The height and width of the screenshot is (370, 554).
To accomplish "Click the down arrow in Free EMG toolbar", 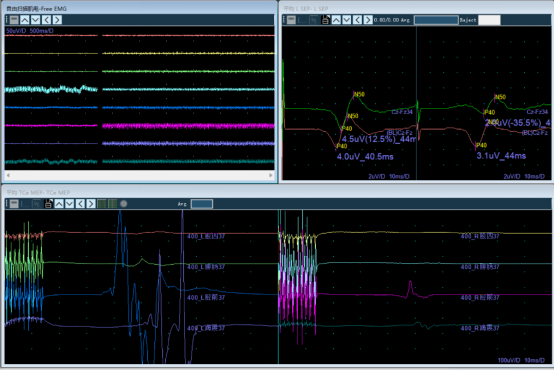I will [x=35, y=20].
